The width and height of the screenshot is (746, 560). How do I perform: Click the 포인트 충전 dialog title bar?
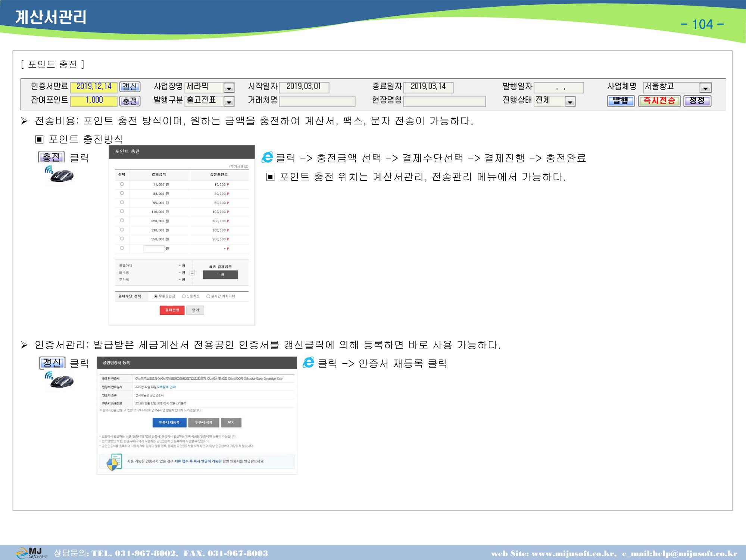(182, 152)
